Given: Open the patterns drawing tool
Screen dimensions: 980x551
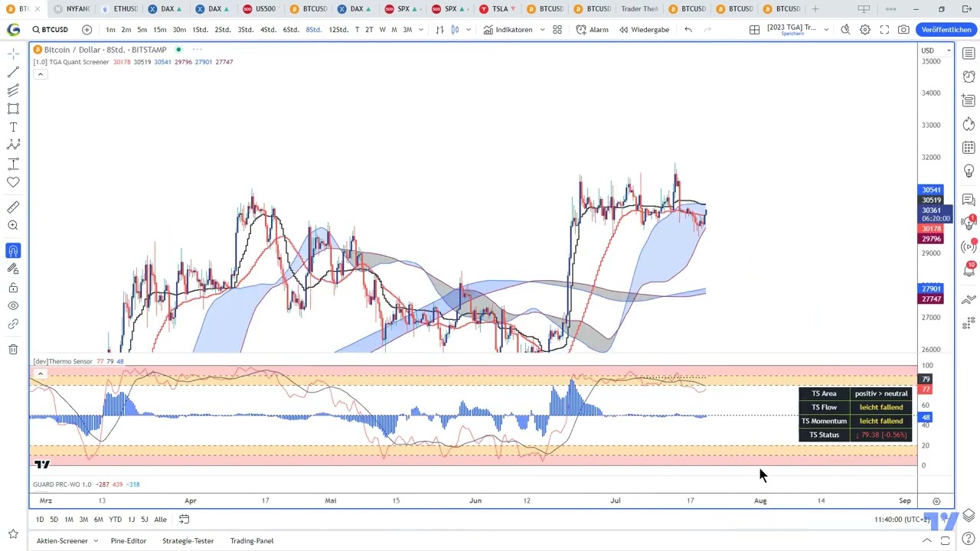Looking at the screenshot, I should [13, 145].
